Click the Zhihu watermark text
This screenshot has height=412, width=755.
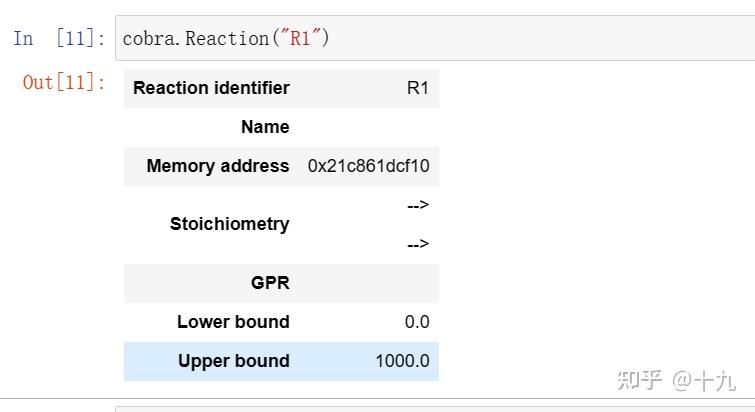676,380
